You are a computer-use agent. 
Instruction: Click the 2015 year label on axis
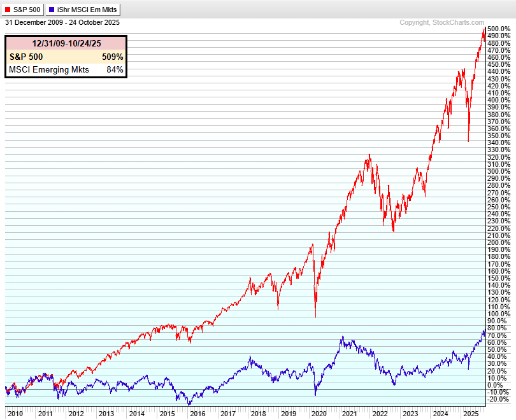click(167, 414)
